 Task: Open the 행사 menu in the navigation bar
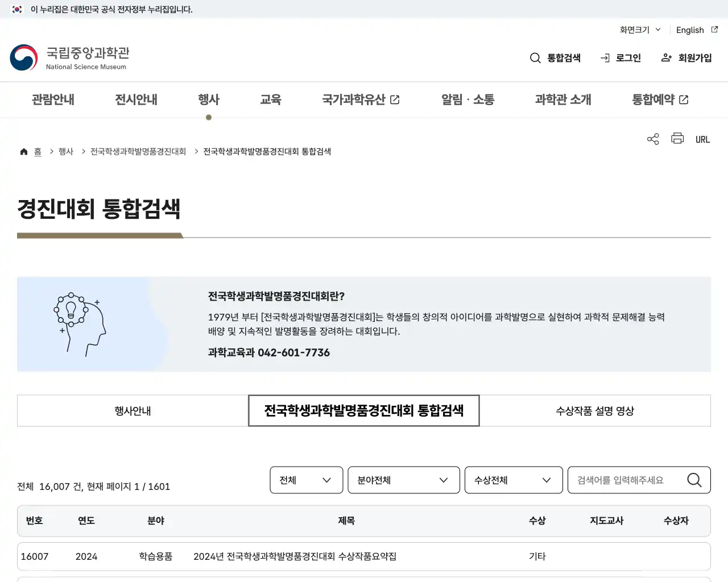pyautogui.click(x=209, y=99)
